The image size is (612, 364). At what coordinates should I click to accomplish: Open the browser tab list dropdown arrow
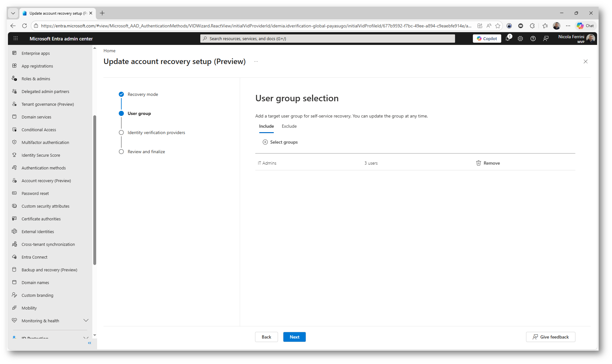(13, 13)
